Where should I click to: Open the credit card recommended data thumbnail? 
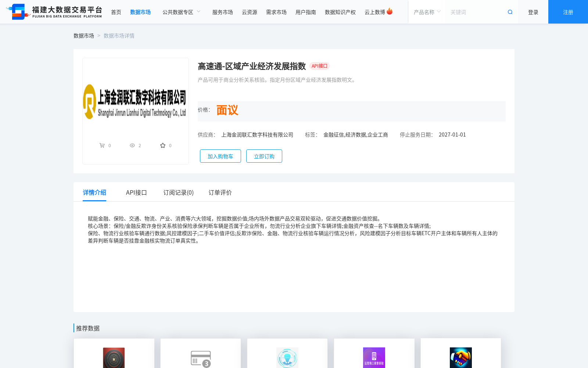(201, 358)
